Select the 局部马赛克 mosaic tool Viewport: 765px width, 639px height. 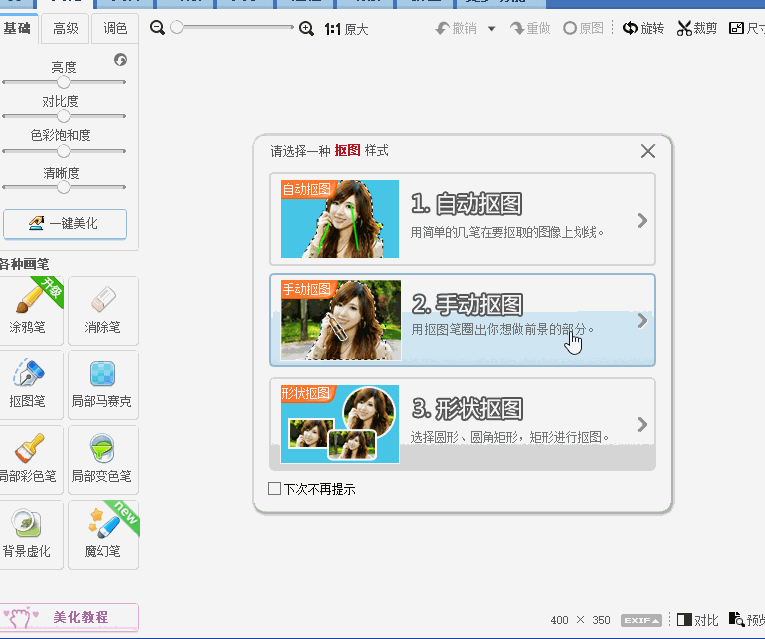(x=103, y=384)
